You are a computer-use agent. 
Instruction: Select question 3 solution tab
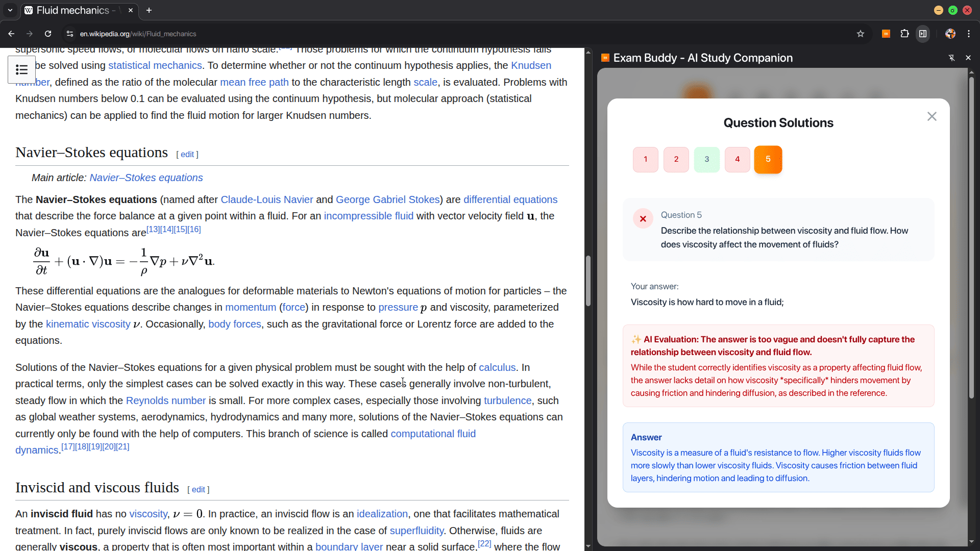[706, 159]
